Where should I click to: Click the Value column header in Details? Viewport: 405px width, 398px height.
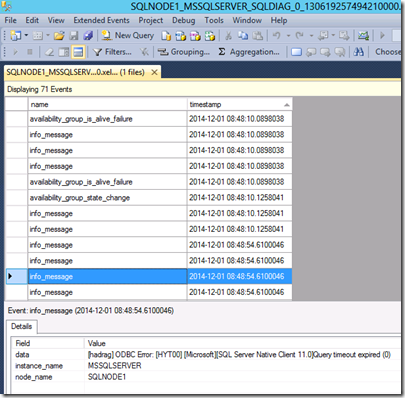pyautogui.click(x=243, y=343)
